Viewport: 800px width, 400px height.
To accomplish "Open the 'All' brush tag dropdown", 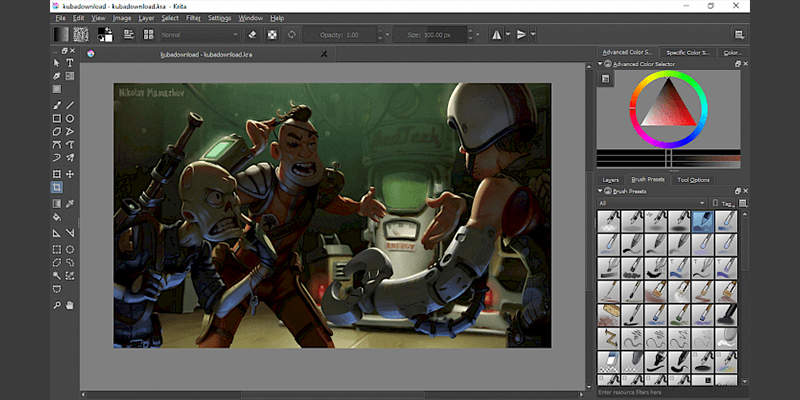I will (x=652, y=203).
